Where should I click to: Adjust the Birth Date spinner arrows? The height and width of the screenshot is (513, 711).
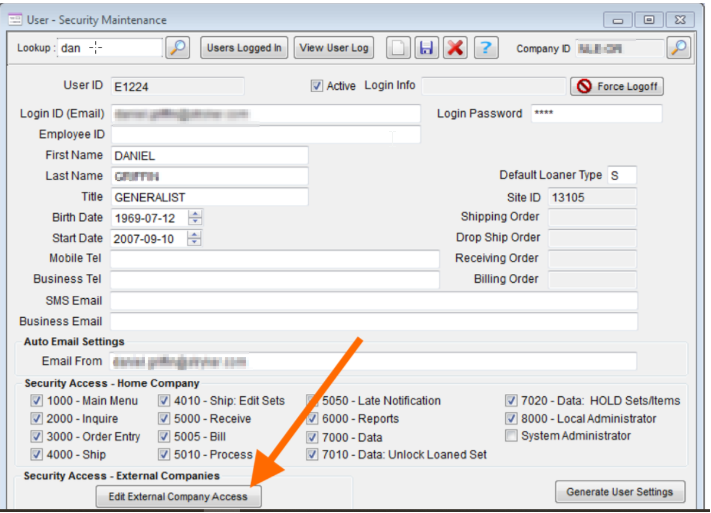pyautogui.click(x=195, y=217)
